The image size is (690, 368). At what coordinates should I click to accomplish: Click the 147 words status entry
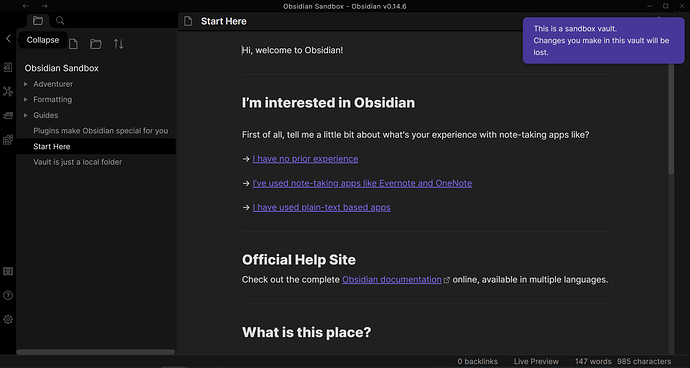point(593,361)
